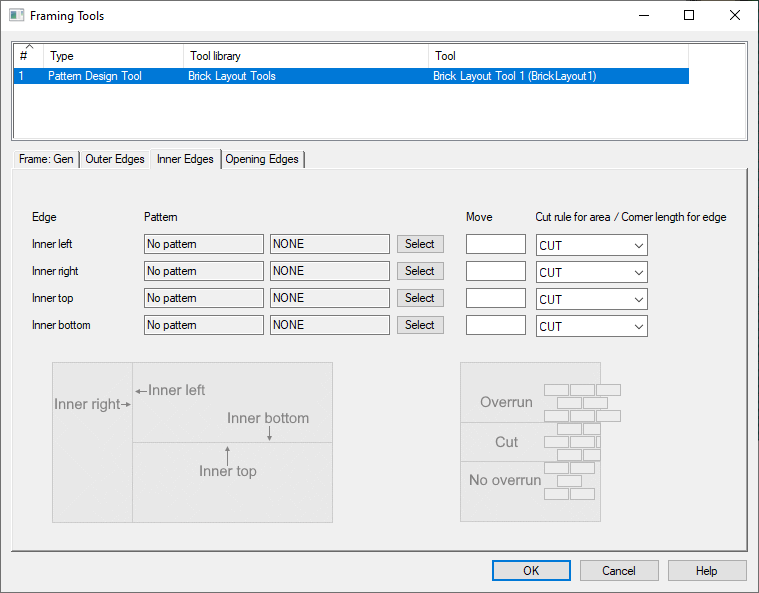Open the Outer Edges tab

[115, 159]
